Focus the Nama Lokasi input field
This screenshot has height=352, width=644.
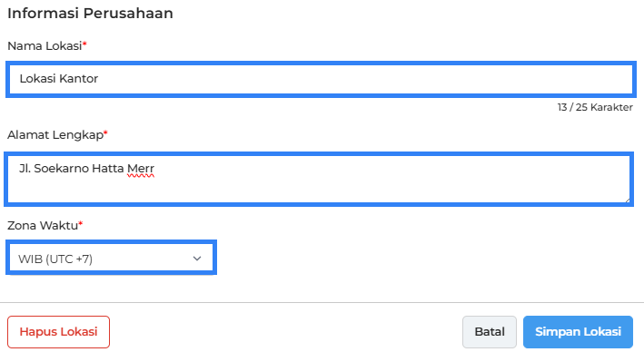click(x=321, y=80)
